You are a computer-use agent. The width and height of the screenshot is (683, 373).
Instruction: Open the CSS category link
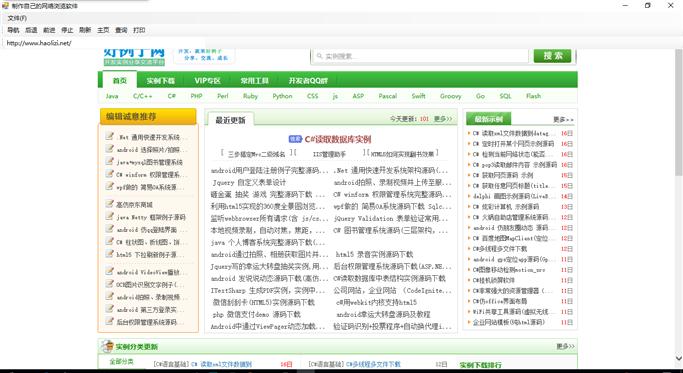pyautogui.click(x=312, y=96)
